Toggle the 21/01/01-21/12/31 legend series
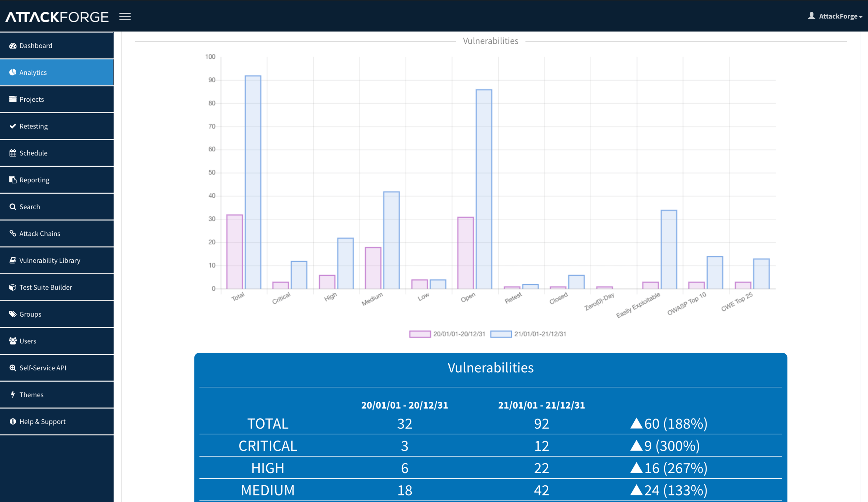868x502 pixels. point(528,334)
